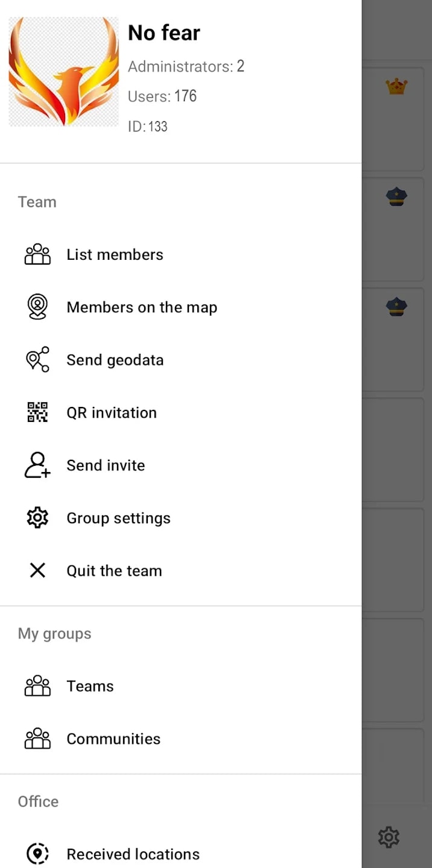Open the QR invitation code icon
The image size is (432, 868).
click(37, 412)
